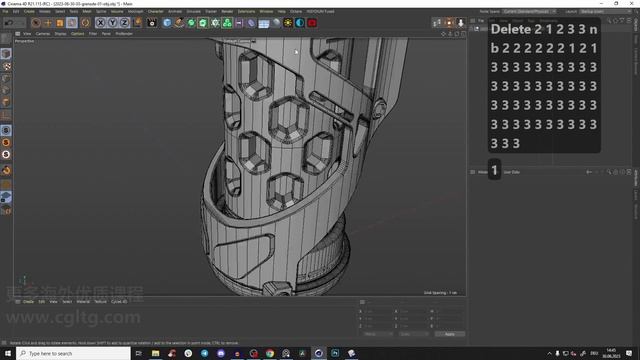Turn Viewport Solo off
640x360 pixels.
pyautogui.click(x=6, y=130)
